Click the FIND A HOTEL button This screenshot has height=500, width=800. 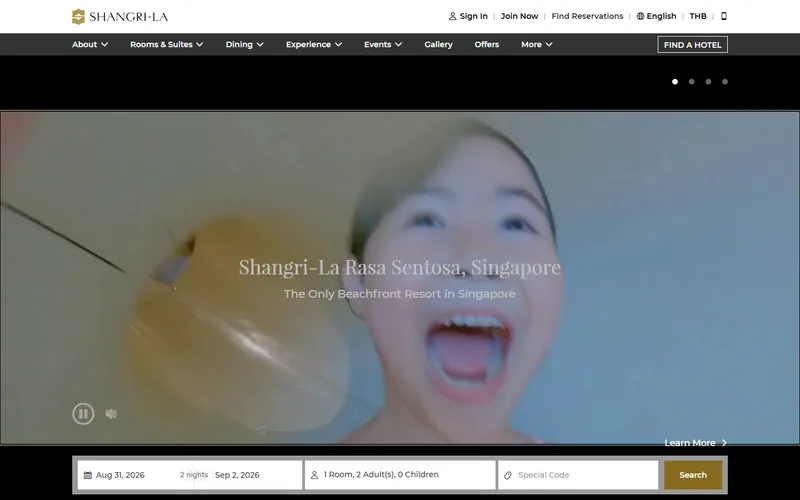[x=692, y=45]
